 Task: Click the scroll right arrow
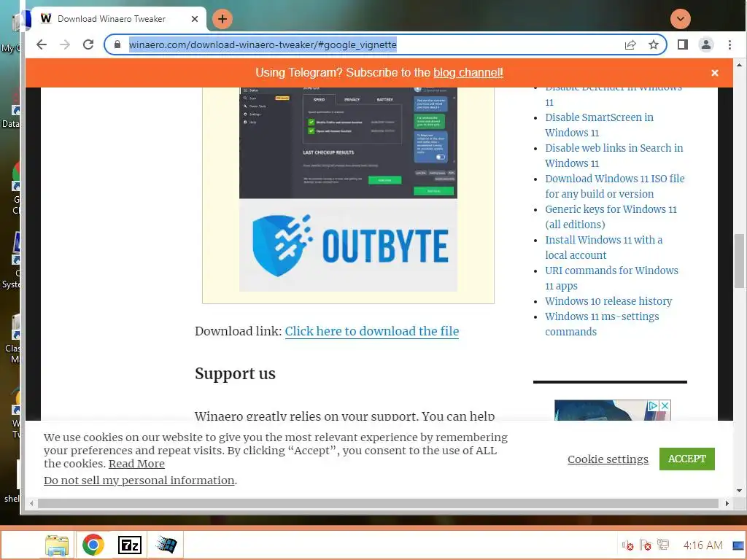pos(727,503)
